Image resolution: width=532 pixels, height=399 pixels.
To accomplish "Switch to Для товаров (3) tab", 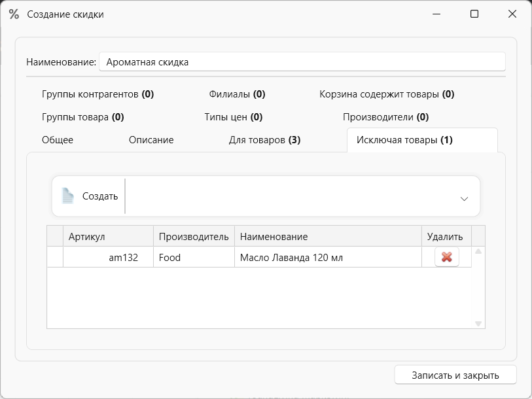I will pyautogui.click(x=264, y=140).
